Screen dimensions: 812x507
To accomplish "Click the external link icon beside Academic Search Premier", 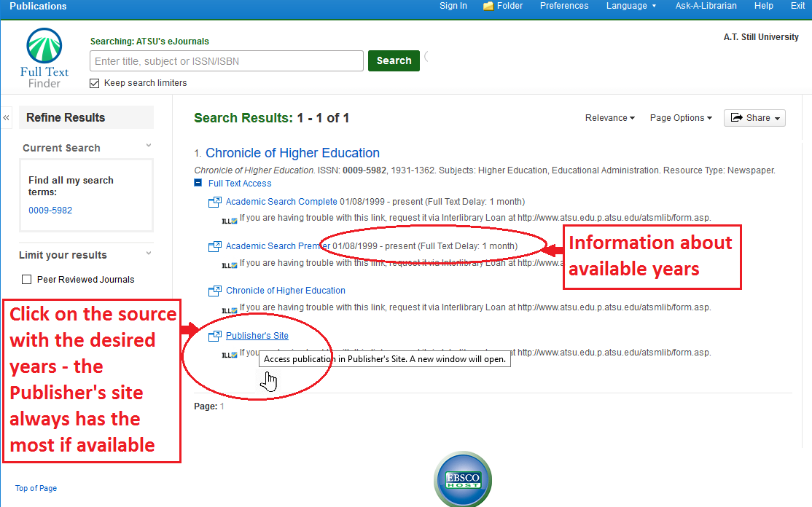I will pos(214,247).
